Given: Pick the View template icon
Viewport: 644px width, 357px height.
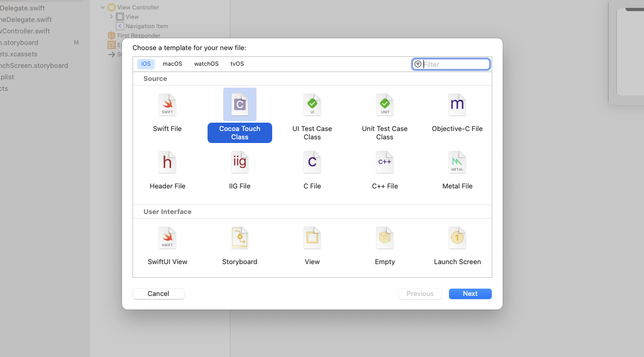Looking at the screenshot, I should [x=312, y=238].
